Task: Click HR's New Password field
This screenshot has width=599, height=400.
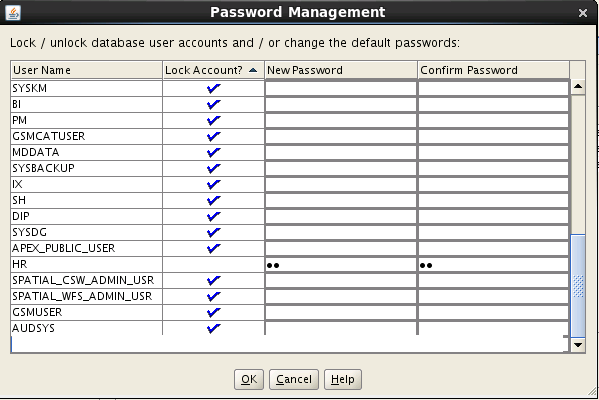Action: coord(341,265)
